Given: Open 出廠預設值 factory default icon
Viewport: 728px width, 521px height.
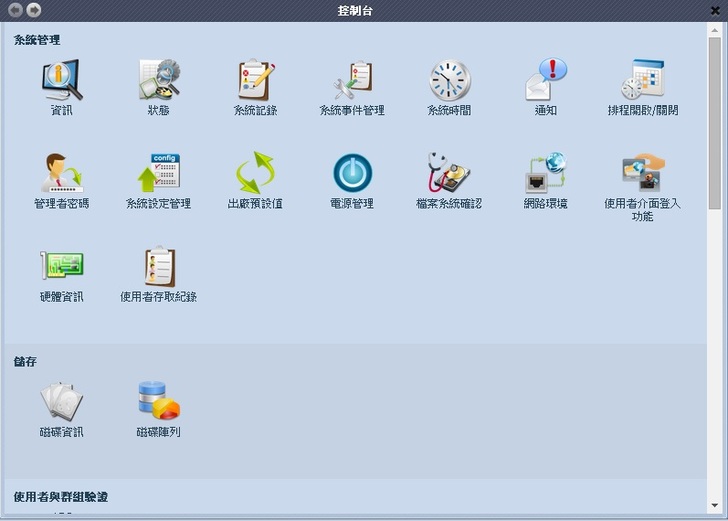Looking at the screenshot, I should [x=256, y=173].
